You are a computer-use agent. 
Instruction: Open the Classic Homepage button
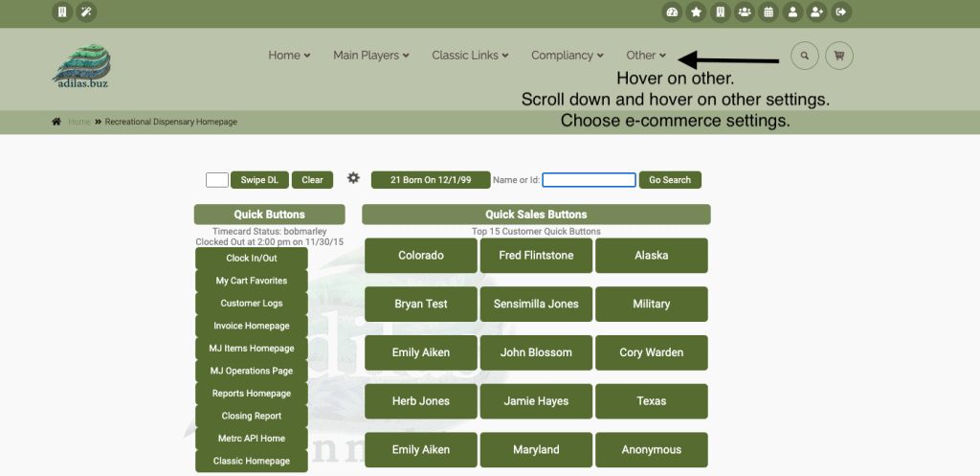point(252,461)
